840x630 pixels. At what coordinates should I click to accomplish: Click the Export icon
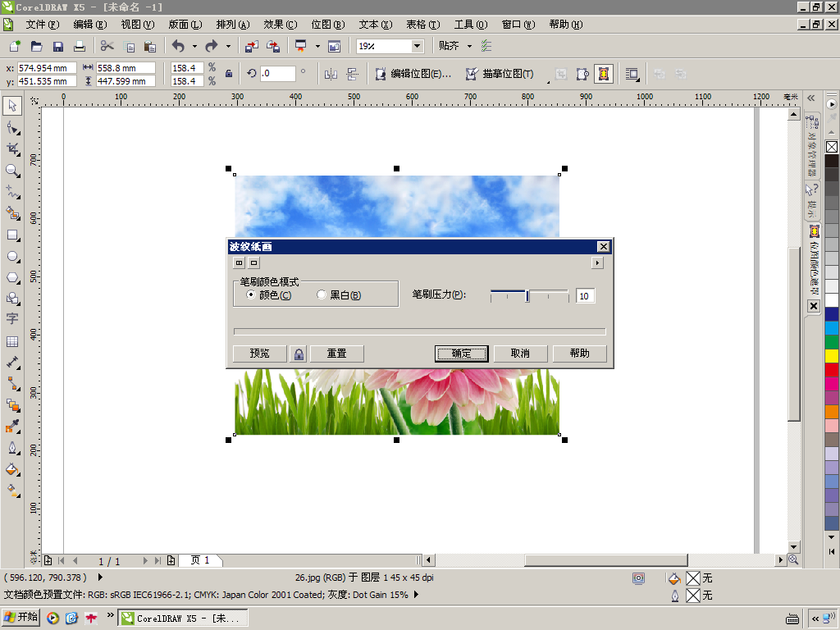(273, 46)
